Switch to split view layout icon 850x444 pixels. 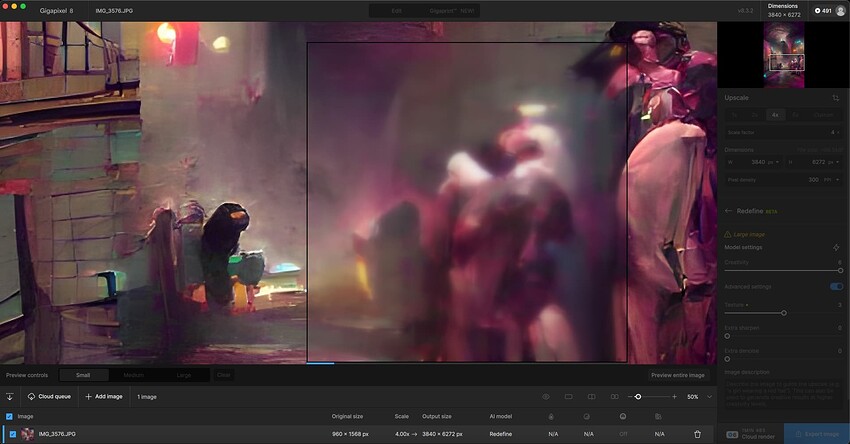[x=591, y=397]
